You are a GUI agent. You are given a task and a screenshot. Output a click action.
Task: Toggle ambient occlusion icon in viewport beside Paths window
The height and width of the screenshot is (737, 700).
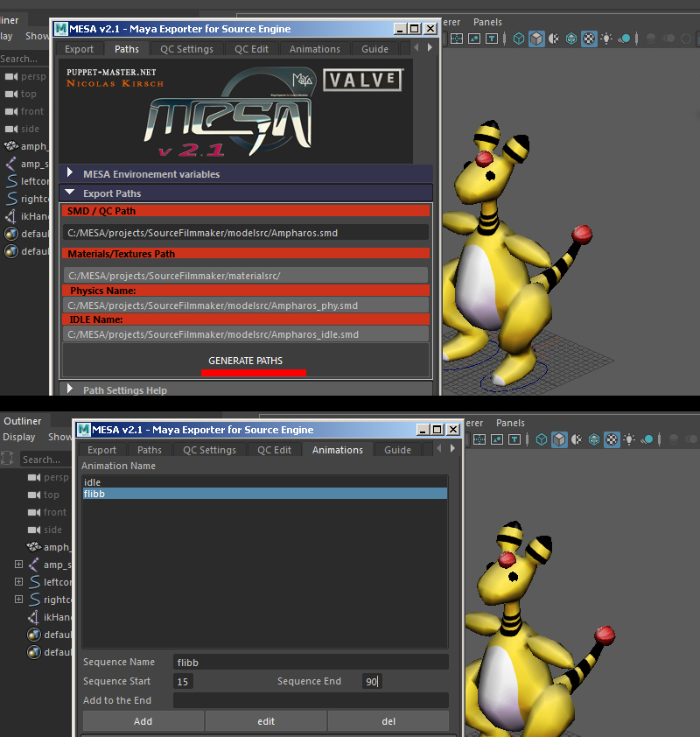651,39
